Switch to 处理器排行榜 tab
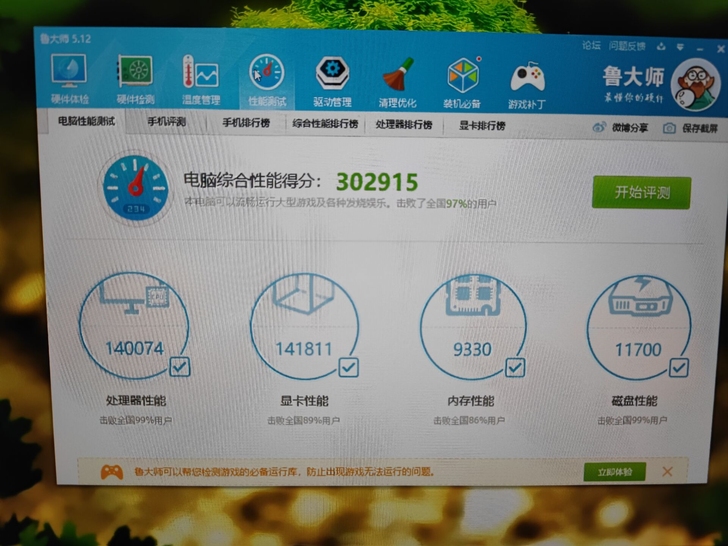728x546 pixels. coord(404,124)
